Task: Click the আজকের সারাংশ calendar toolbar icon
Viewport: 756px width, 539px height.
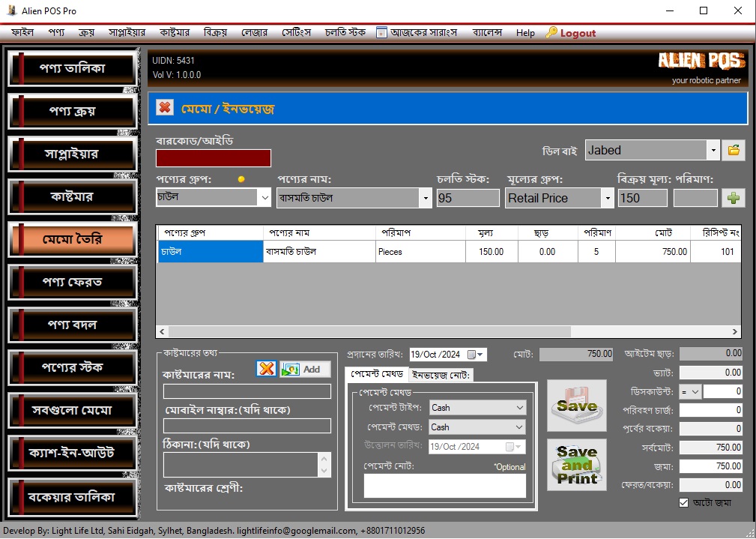Action: tap(381, 33)
